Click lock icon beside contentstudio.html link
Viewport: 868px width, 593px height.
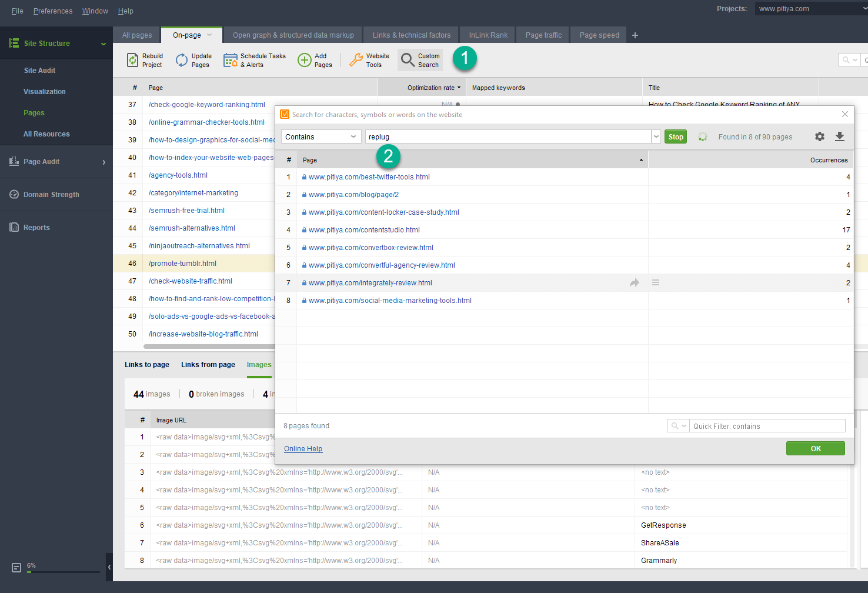305,230
